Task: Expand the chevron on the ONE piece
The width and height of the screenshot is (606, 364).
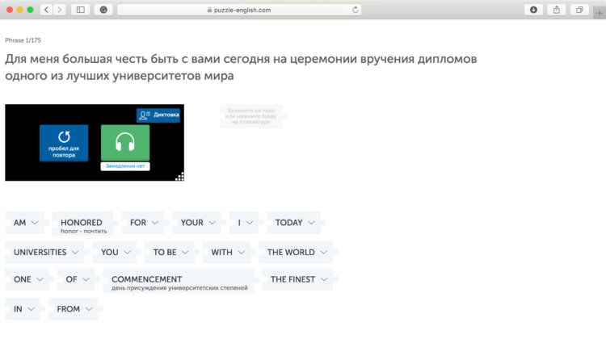Action: 40,279
